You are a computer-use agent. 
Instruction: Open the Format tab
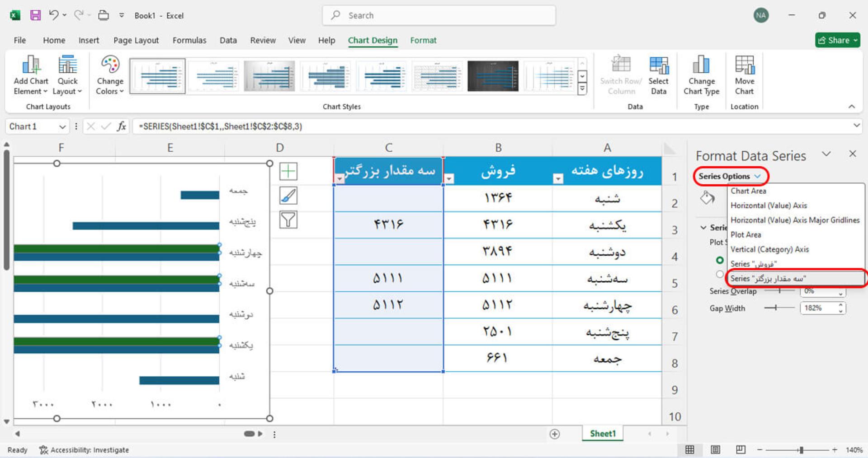coord(423,40)
